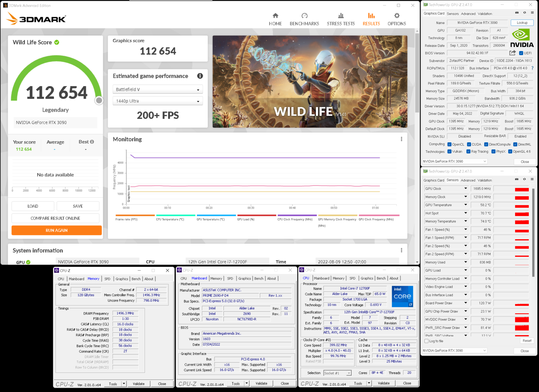Open Battlefield V game dropdown
Image resolution: width=539 pixels, height=392 pixels.
(x=158, y=89)
